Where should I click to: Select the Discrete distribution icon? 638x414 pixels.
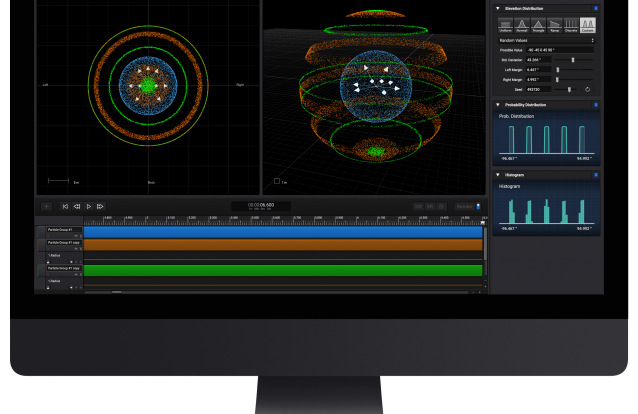coord(571,24)
